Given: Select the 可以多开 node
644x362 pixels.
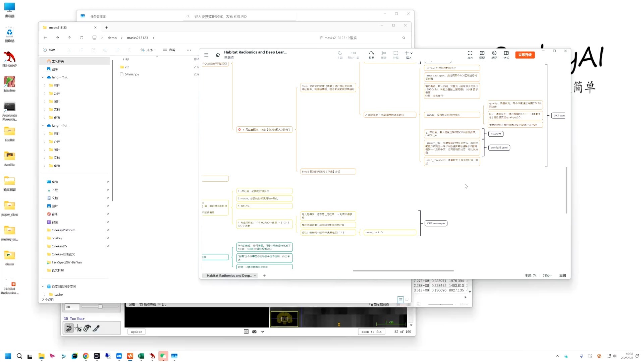Looking at the screenshot, I should tap(496, 134).
